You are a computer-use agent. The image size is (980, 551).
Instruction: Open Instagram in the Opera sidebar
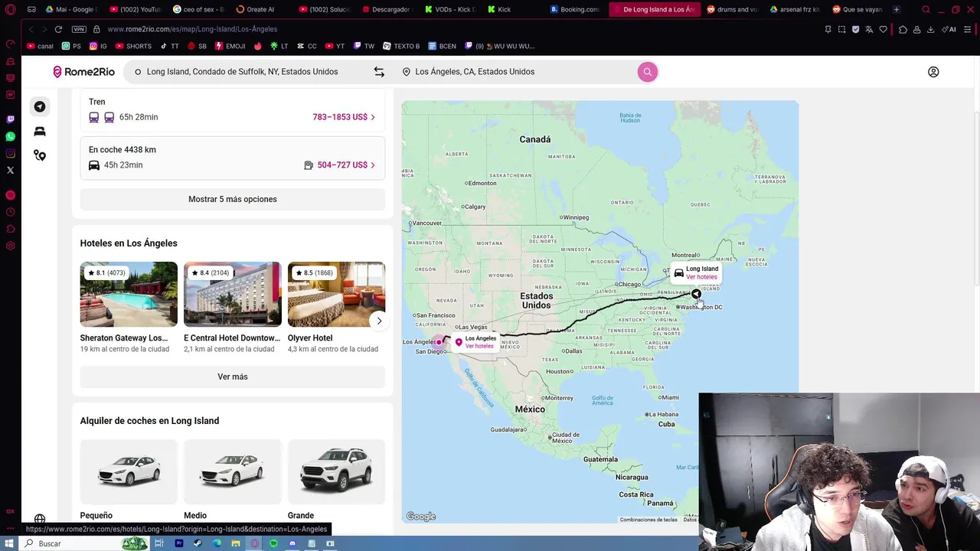(x=10, y=153)
